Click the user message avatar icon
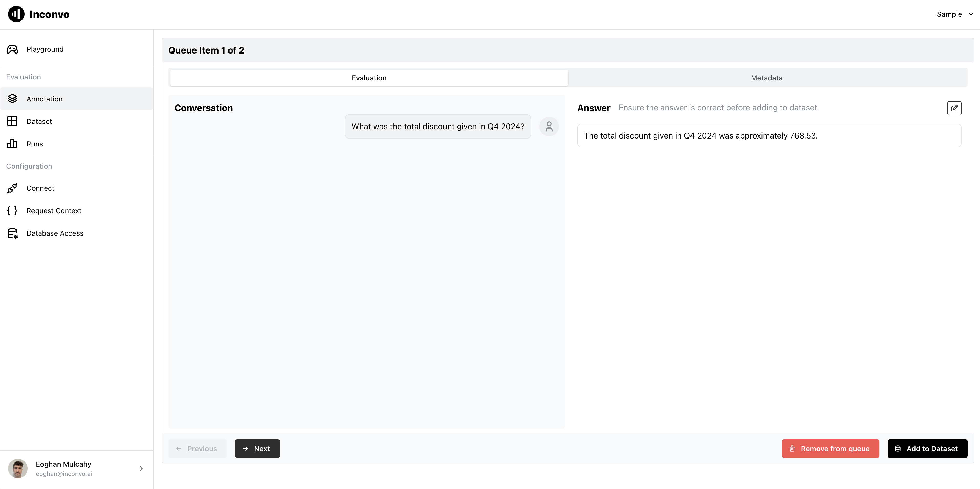Viewport: 980px width, 489px height. (x=549, y=126)
